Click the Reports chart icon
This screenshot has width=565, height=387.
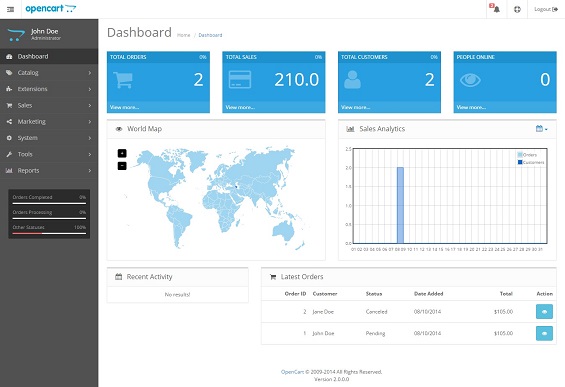coord(9,170)
